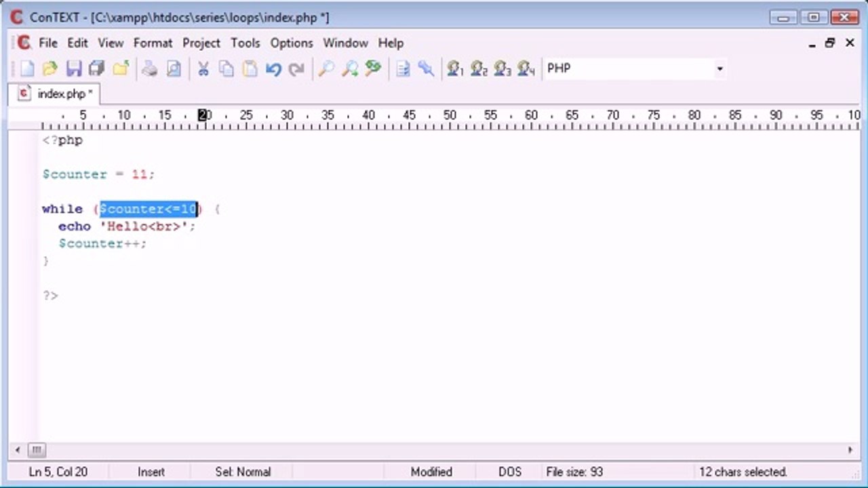Viewport: 868px width, 488px height.
Task: Click the Copy icon
Action: (226, 68)
